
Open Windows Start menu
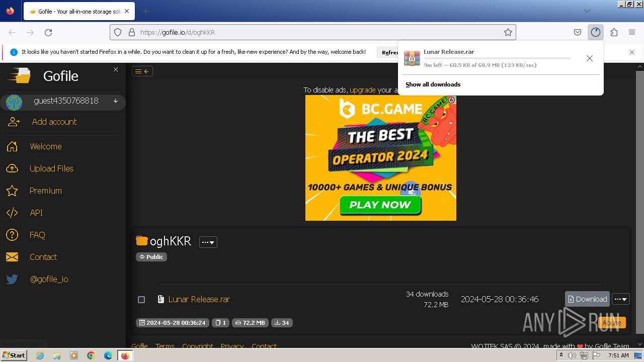[14, 355]
